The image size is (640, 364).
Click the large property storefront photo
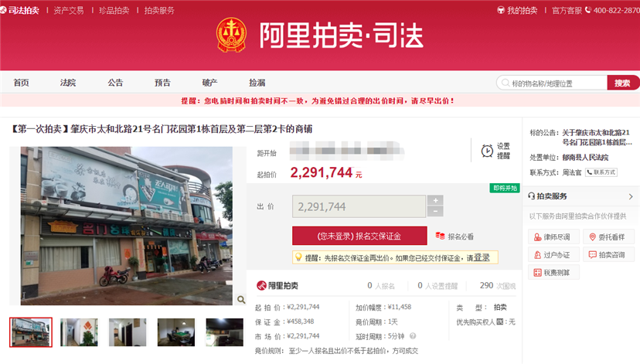[127, 226]
